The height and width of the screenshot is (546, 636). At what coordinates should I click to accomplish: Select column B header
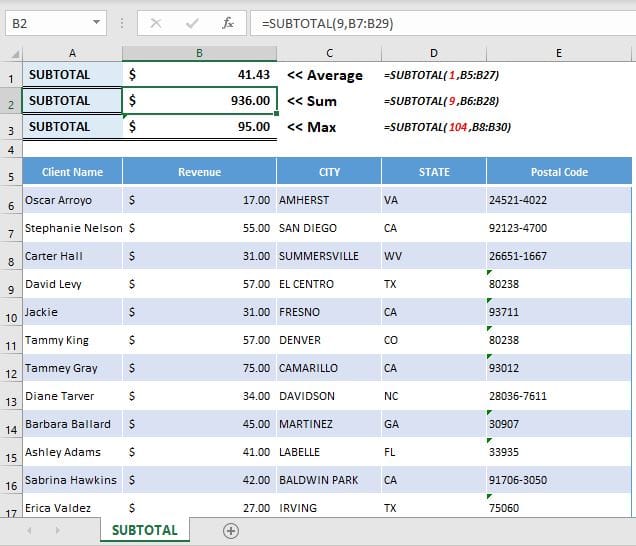point(199,53)
